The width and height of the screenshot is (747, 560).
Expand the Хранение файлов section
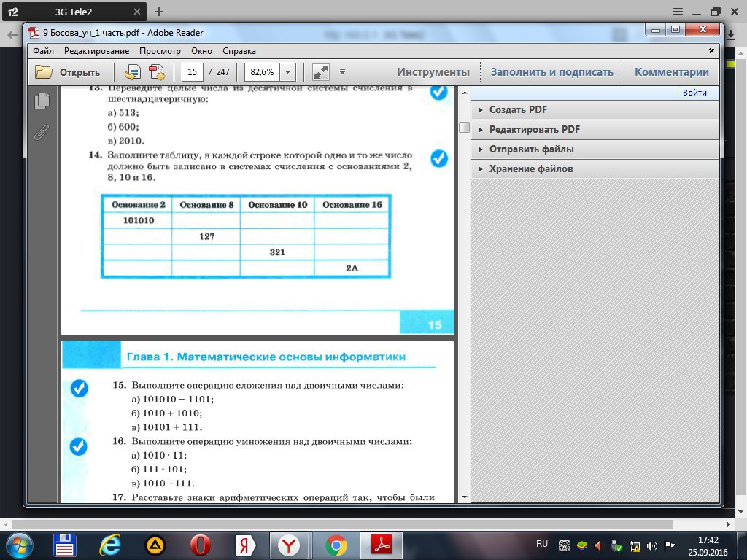[595, 168]
